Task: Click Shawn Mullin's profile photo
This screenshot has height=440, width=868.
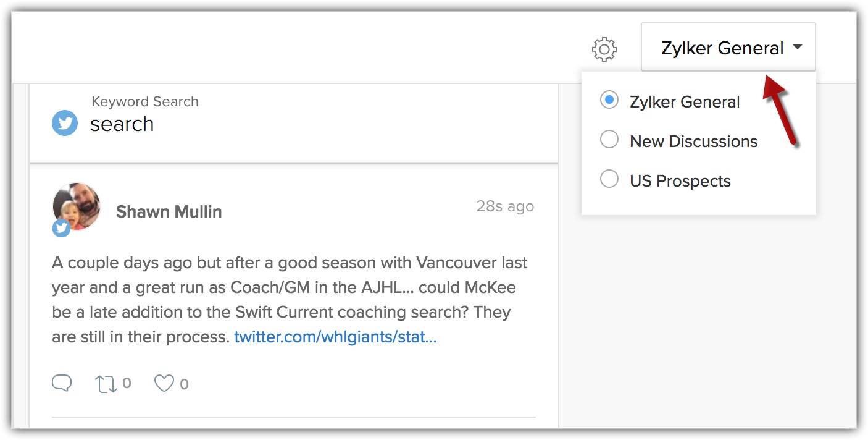Action: pyautogui.click(x=77, y=206)
